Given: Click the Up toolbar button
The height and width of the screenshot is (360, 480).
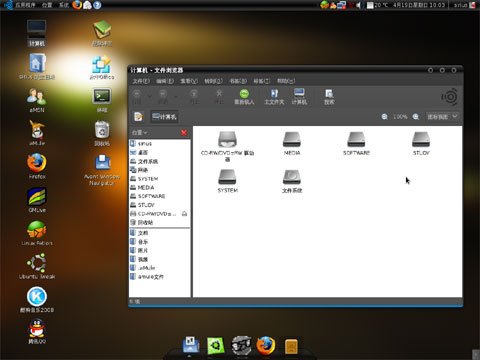Looking at the screenshot, I should click(x=194, y=97).
